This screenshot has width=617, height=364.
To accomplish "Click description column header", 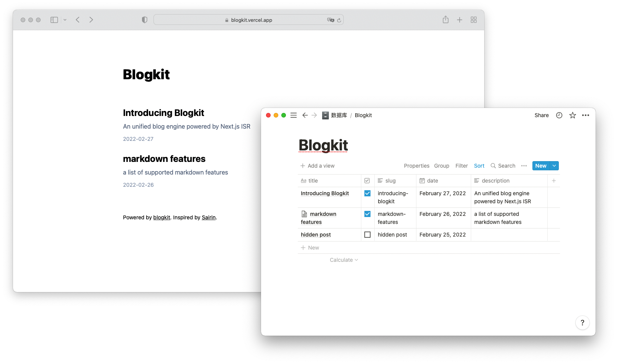I will (509, 181).
